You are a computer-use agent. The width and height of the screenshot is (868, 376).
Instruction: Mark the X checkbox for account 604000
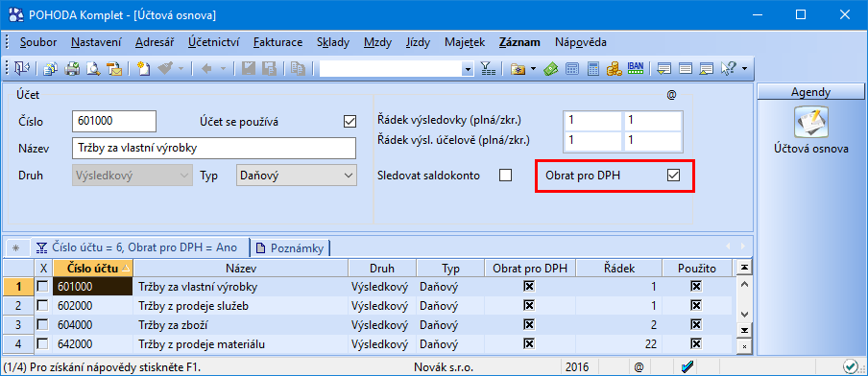point(42,325)
